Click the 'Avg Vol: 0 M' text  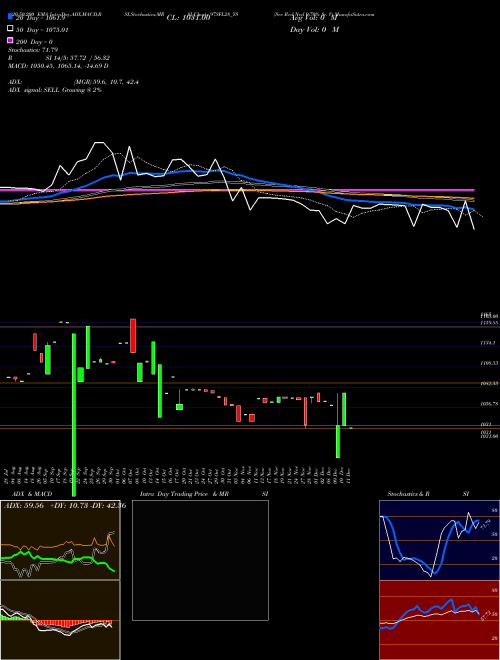(314, 18)
